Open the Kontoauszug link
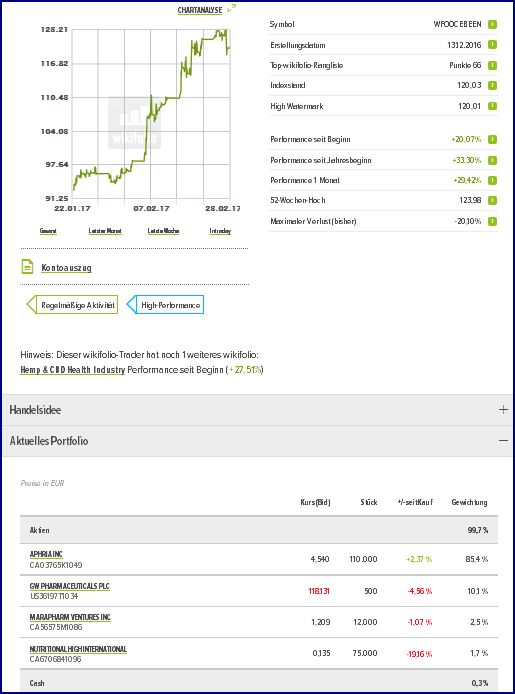Viewport: 515px width, 694px height. click(x=66, y=268)
